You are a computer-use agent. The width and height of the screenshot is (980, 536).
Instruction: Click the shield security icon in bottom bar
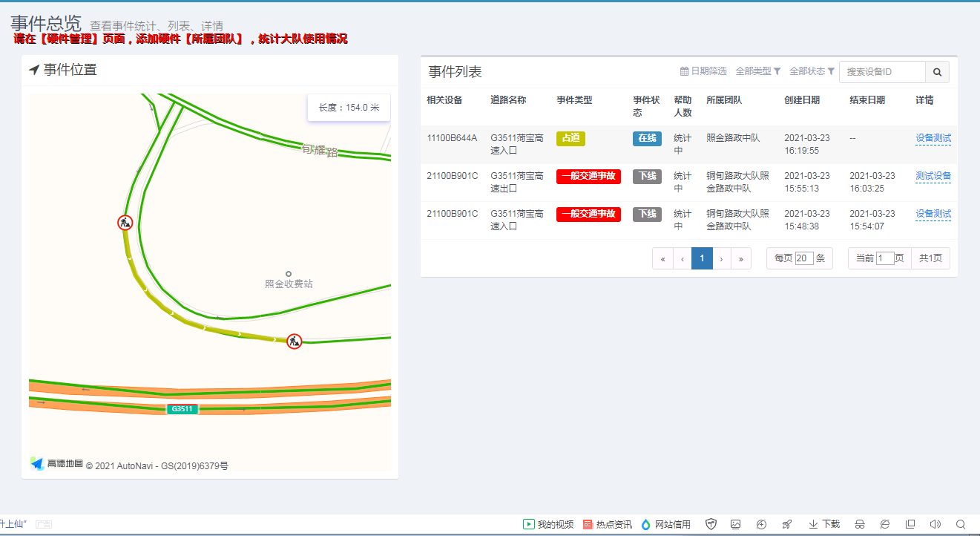coord(711,524)
